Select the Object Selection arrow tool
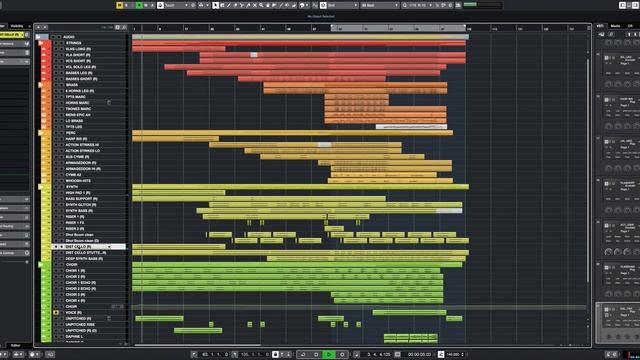The image size is (640, 360). pos(215,5)
